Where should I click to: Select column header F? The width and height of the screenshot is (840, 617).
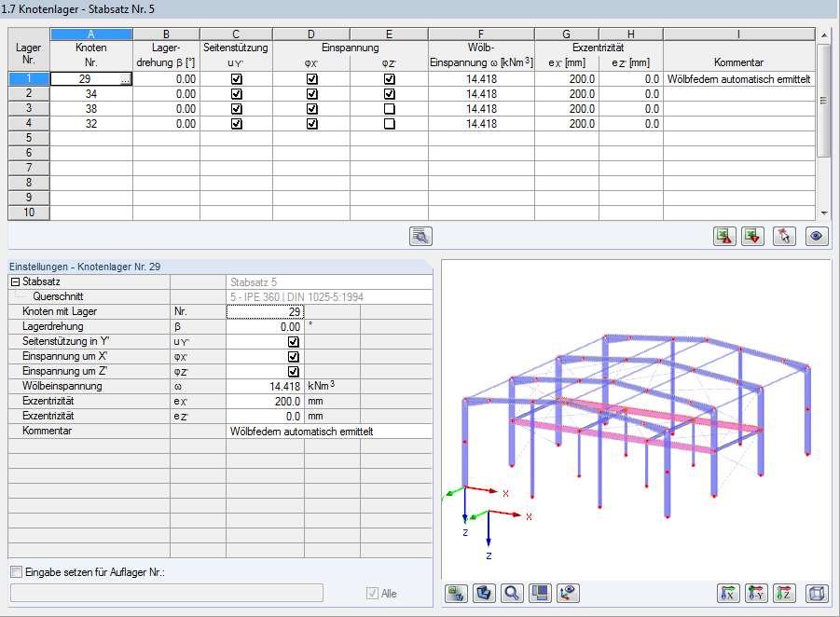481,34
